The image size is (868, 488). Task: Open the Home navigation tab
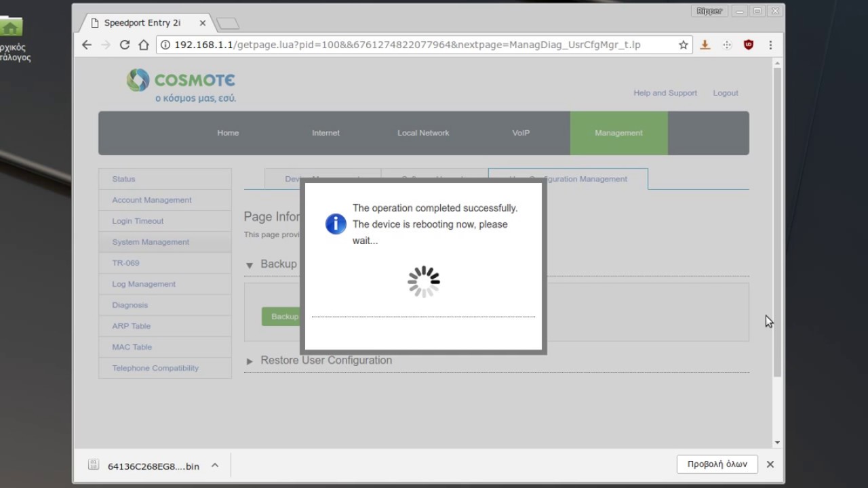coord(228,133)
